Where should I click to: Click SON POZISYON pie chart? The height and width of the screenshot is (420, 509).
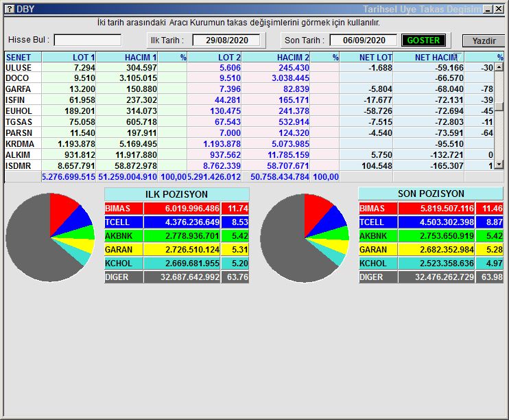pos(305,238)
